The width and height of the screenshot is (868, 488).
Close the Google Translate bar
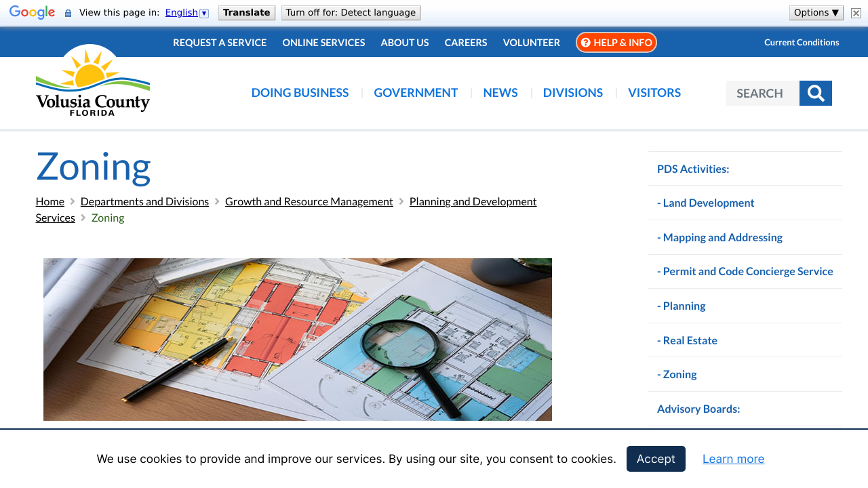pos(856,13)
